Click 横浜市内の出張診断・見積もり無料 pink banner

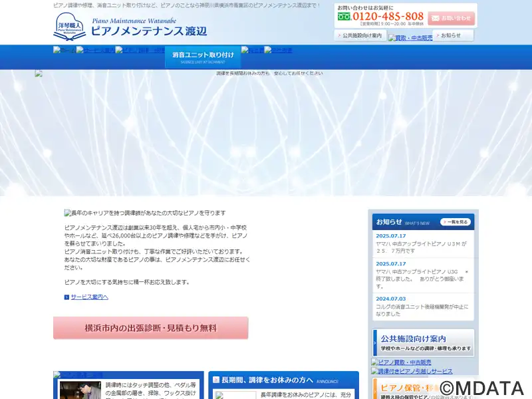pos(151,328)
